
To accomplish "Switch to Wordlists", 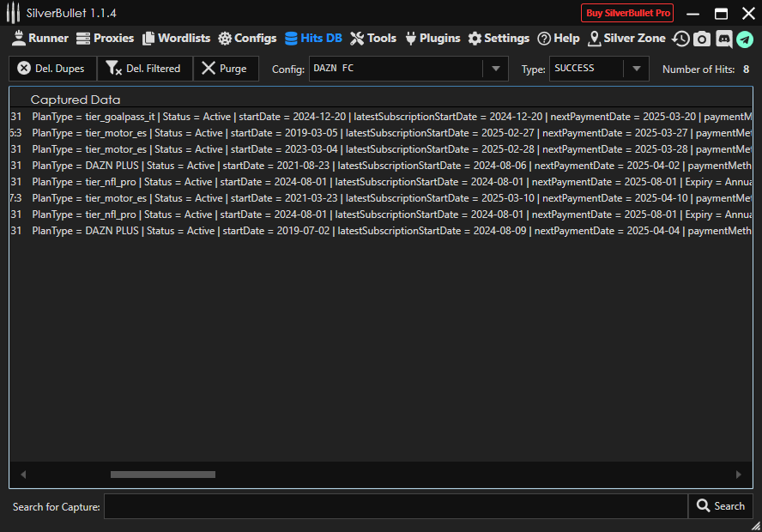I will coord(176,39).
